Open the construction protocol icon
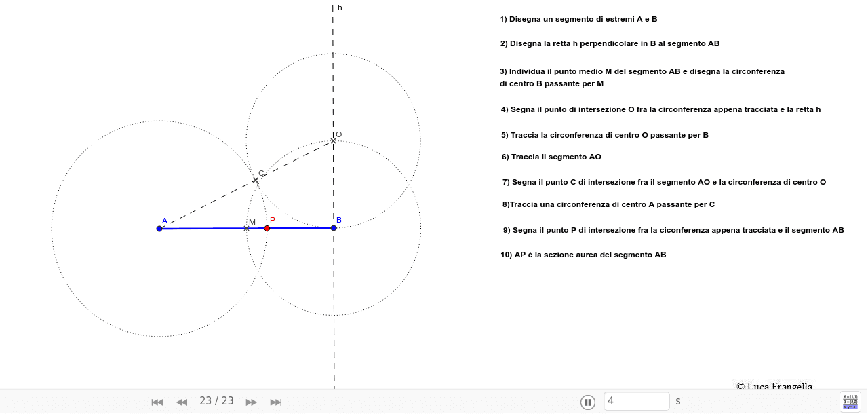This screenshot has width=868, height=414. pos(850,402)
